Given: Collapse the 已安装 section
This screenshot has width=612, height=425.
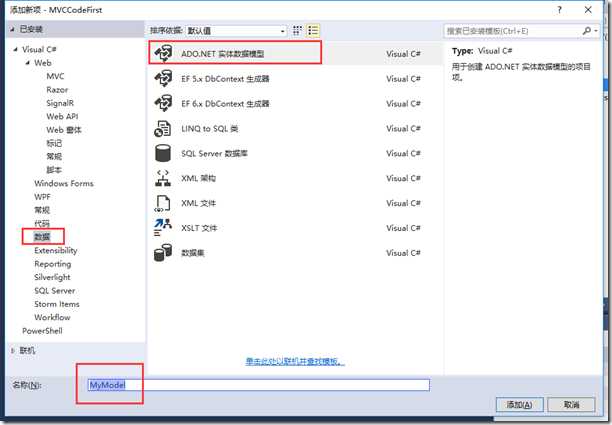Looking at the screenshot, I should [12, 29].
